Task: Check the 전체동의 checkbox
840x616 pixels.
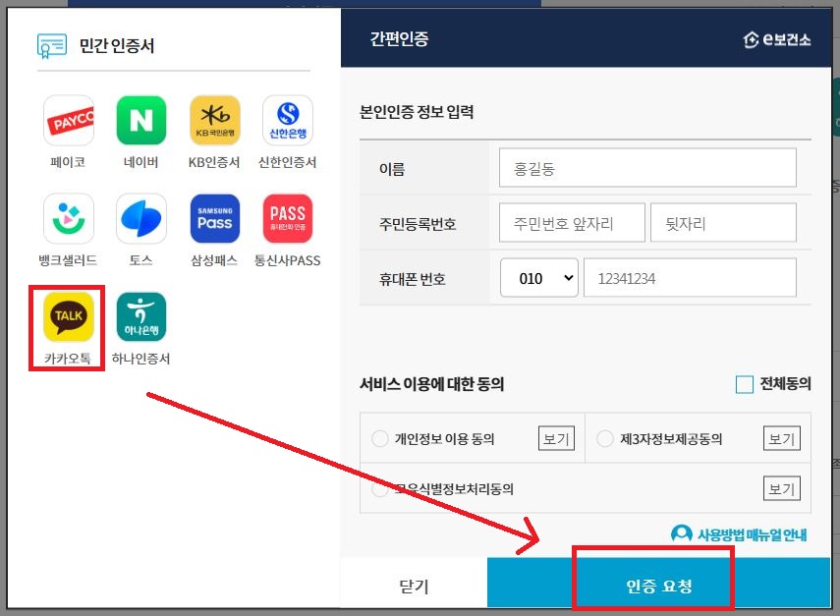Action: coord(745,384)
